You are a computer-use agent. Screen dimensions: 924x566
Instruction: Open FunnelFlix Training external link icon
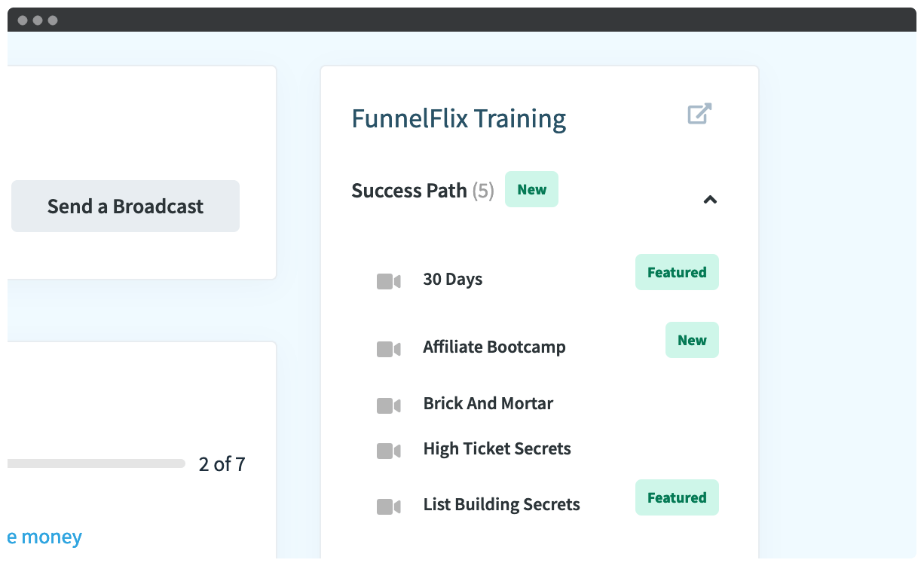(699, 114)
